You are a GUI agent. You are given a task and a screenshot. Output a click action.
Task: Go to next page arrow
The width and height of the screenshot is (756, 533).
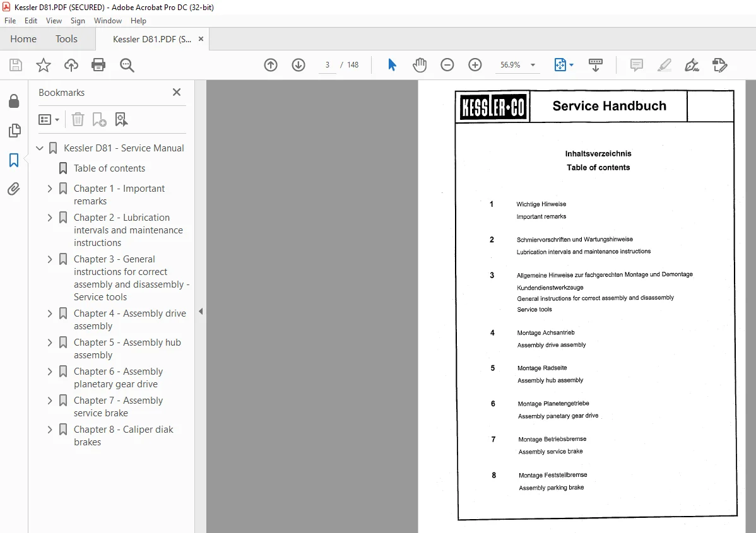tap(298, 65)
